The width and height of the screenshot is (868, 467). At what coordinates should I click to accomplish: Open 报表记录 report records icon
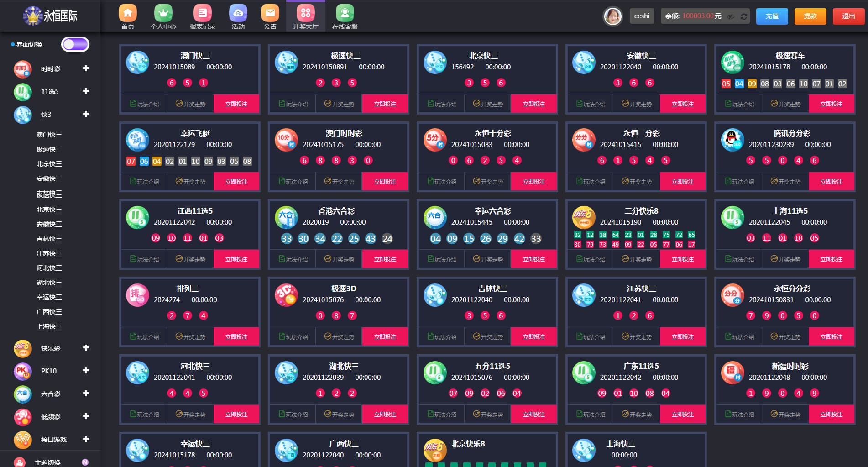tap(202, 17)
